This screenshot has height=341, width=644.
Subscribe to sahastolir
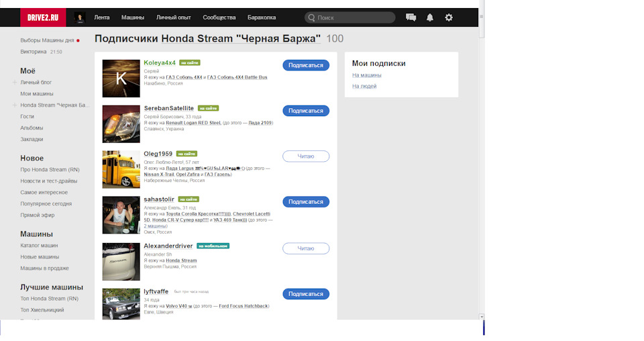click(306, 202)
